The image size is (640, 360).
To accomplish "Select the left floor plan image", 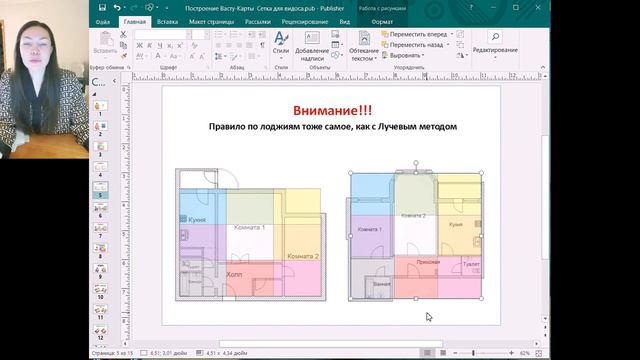I will 251,235.
